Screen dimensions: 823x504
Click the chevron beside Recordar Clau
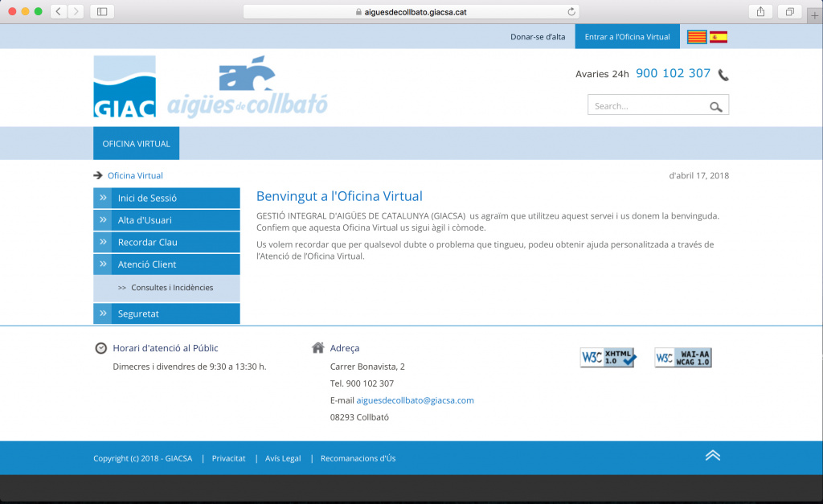pyautogui.click(x=103, y=241)
